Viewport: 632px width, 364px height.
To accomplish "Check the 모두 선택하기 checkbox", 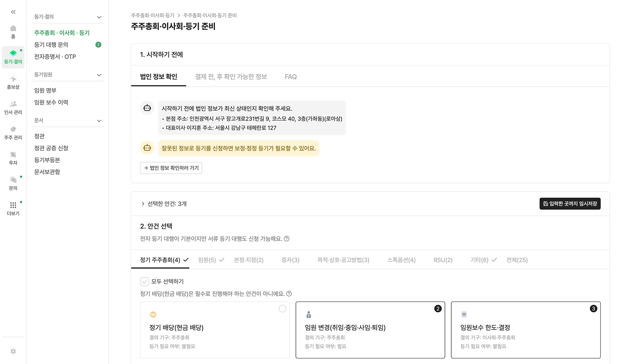I will pos(145,281).
